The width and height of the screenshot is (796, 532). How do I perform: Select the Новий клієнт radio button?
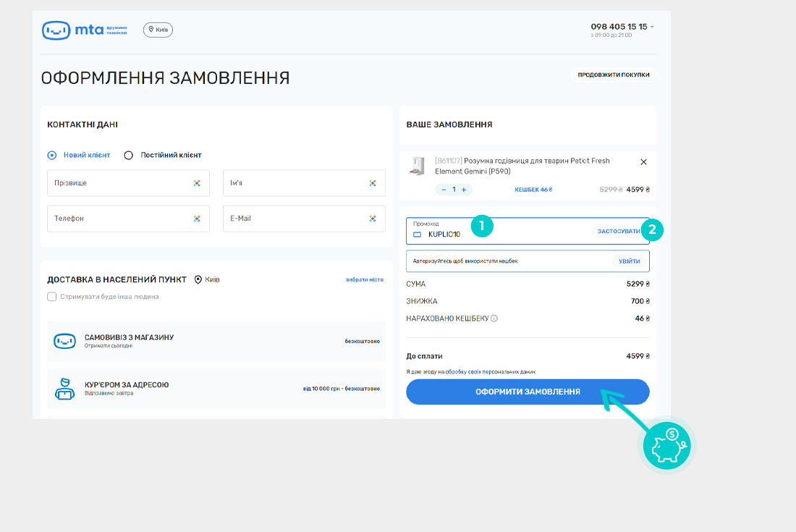pos(51,155)
